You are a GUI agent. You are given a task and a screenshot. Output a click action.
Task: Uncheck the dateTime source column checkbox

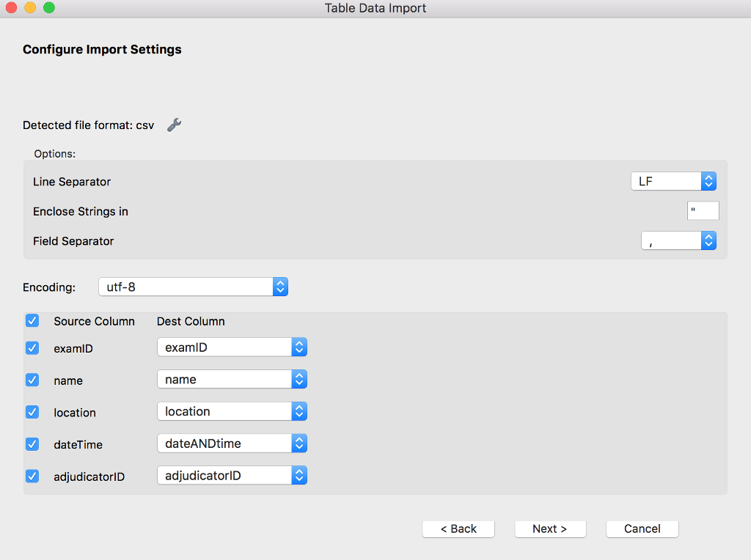32,444
